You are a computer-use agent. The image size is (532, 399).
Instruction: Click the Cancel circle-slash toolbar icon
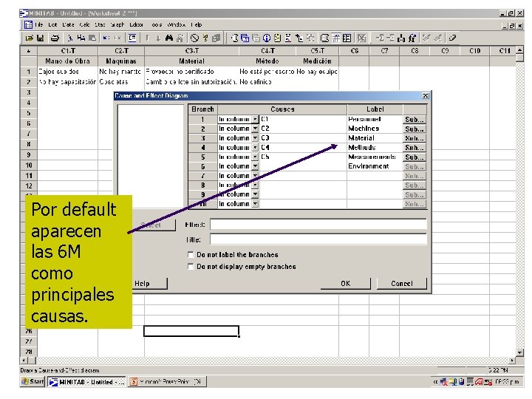(x=194, y=38)
